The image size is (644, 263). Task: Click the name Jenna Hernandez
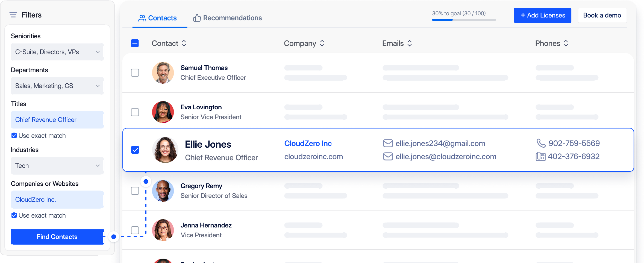tap(206, 225)
